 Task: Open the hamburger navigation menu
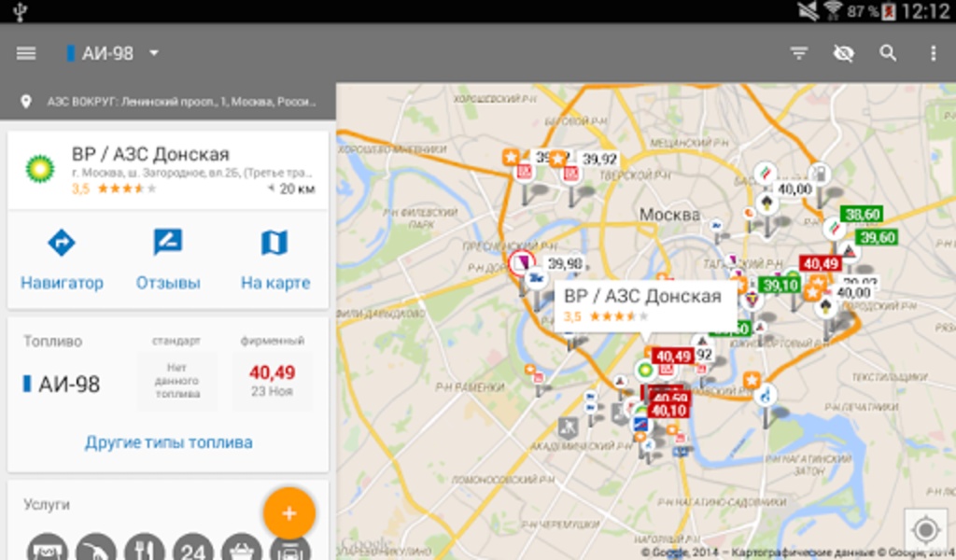25,53
